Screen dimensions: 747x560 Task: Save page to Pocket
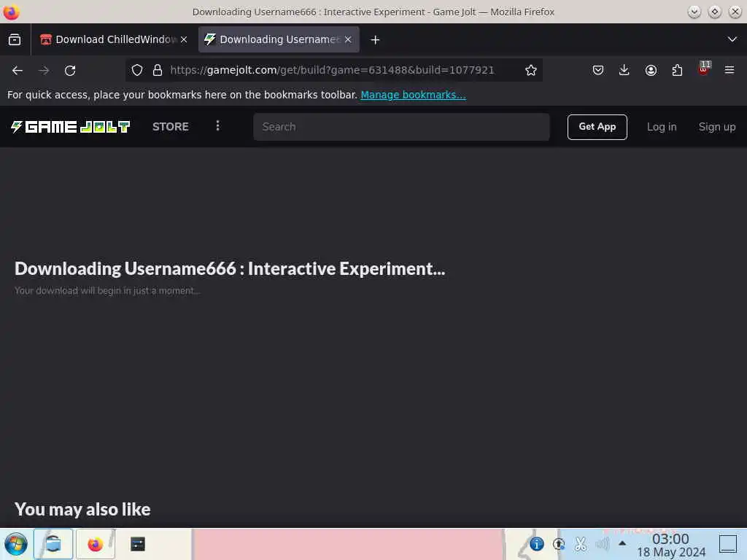pos(598,71)
